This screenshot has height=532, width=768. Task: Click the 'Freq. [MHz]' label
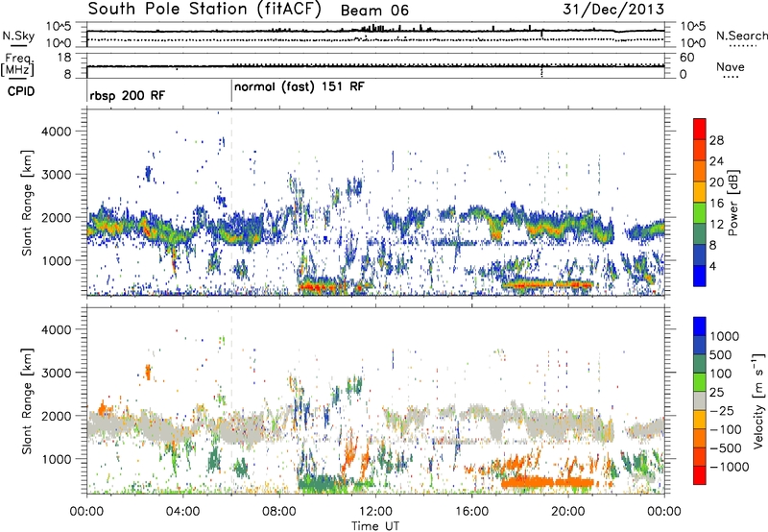coord(17,64)
